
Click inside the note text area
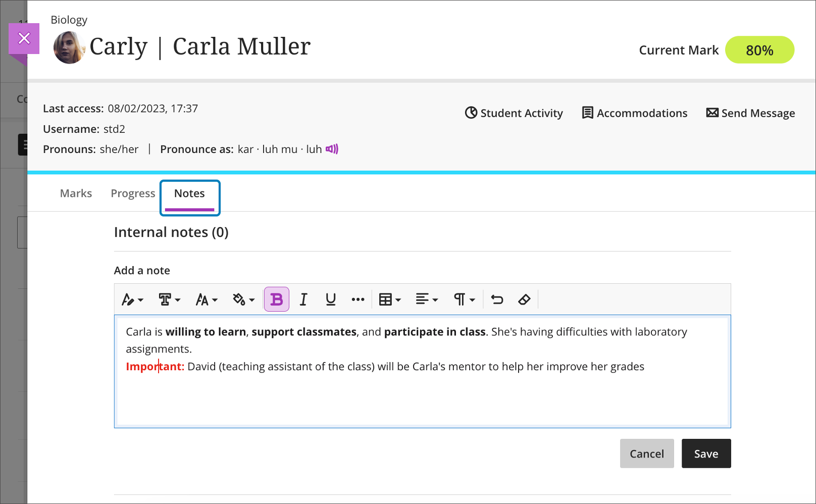coord(422,399)
